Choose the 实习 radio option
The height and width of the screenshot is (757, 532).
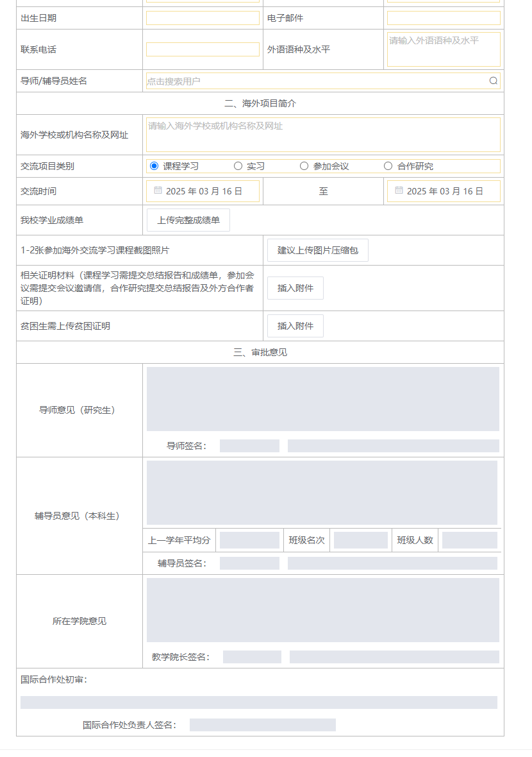pos(238,166)
